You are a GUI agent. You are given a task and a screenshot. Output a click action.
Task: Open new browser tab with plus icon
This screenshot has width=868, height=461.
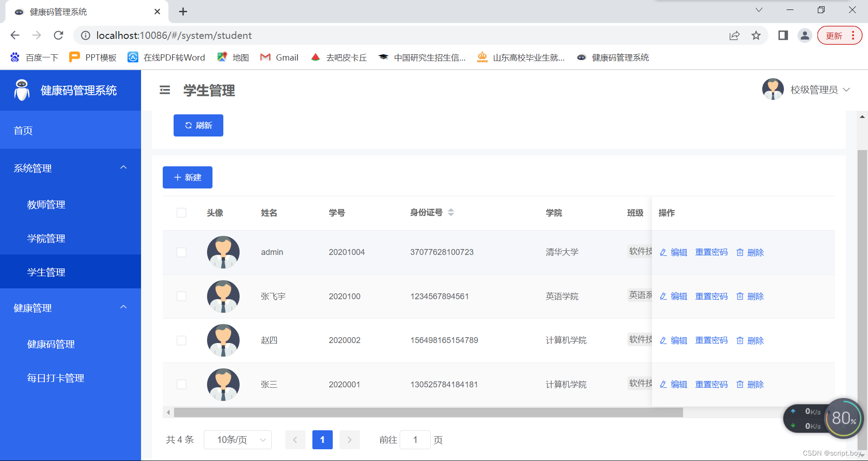click(x=183, y=12)
